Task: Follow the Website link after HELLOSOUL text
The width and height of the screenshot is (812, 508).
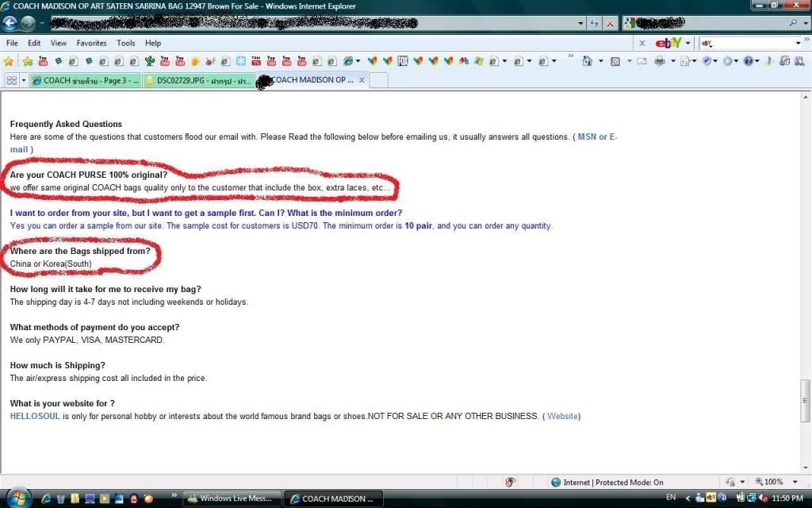Action: tap(562, 416)
